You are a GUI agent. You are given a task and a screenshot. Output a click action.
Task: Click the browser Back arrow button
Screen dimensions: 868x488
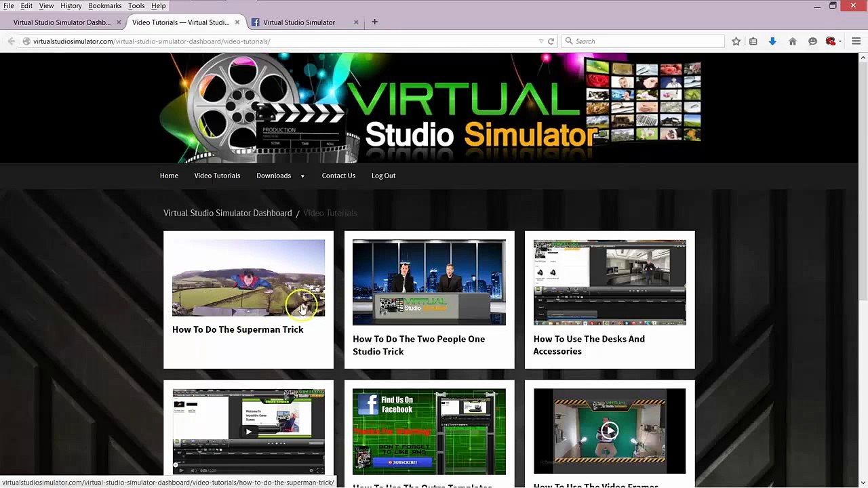(x=12, y=41)
